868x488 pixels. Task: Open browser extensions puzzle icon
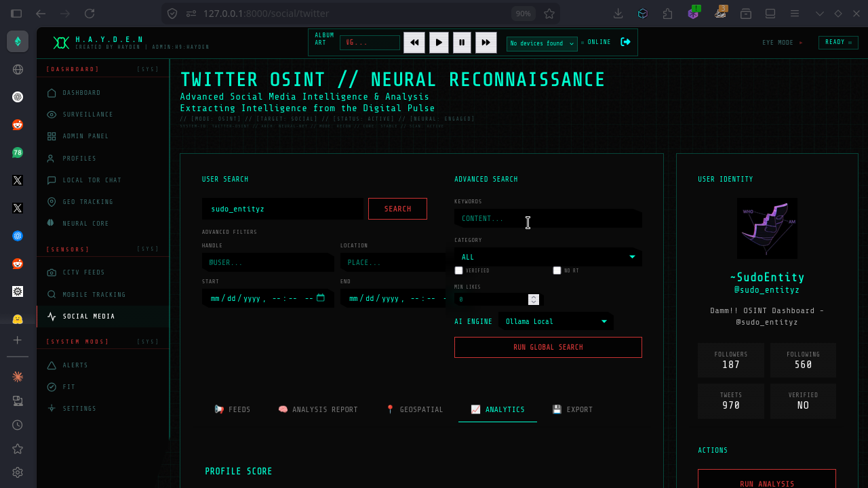coord(668,14)
